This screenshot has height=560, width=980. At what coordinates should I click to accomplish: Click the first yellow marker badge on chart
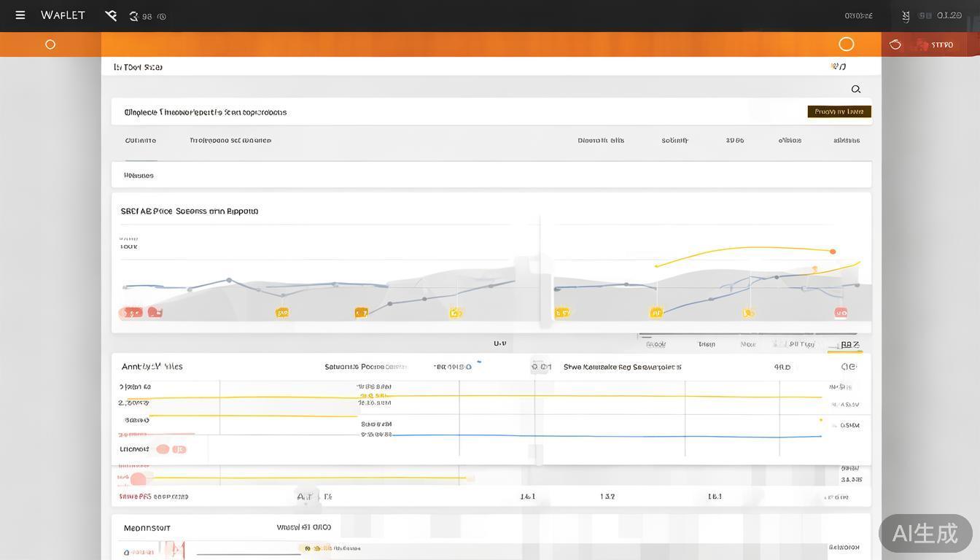[282, 313]
